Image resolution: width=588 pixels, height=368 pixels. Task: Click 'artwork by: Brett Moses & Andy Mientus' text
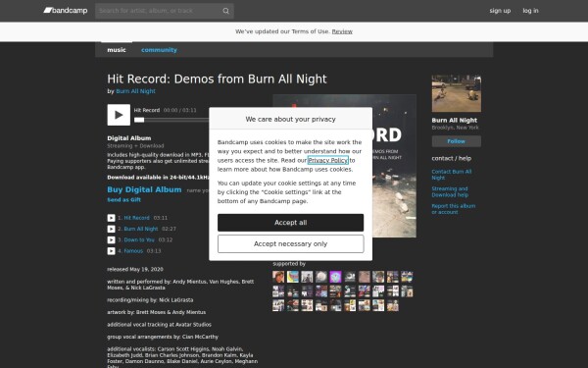coord(157,312)
